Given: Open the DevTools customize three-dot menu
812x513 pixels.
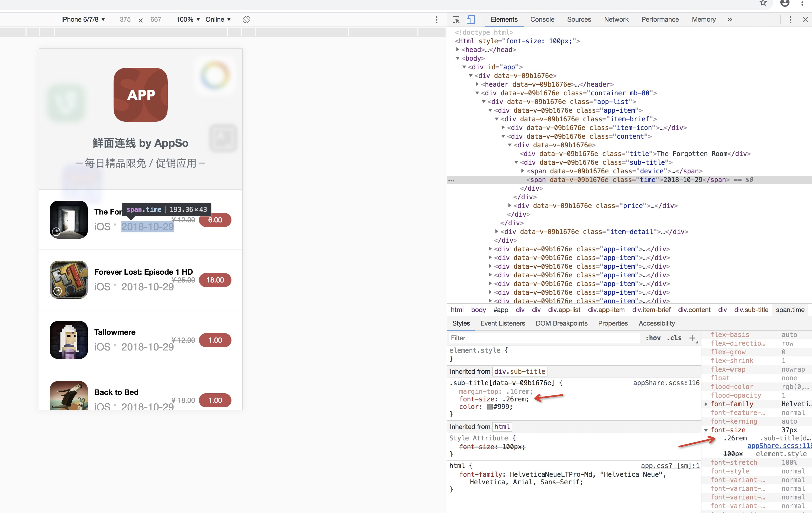Looking at the screenshot, I should (x=790, y=20).
